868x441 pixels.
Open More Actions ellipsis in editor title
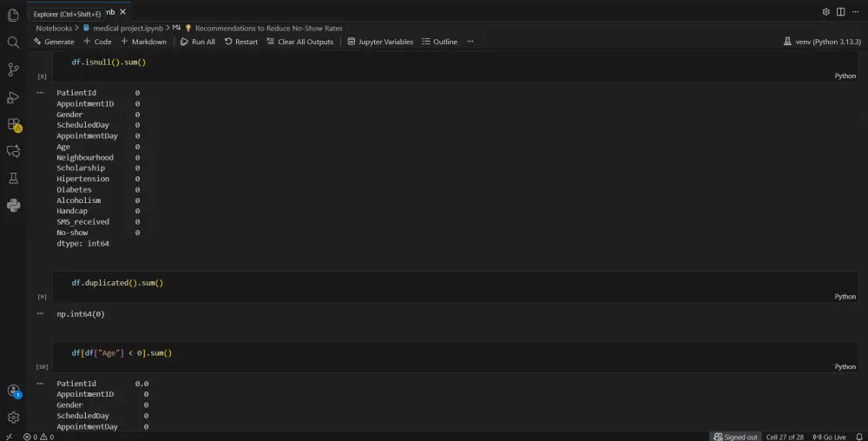coord(855,11)
